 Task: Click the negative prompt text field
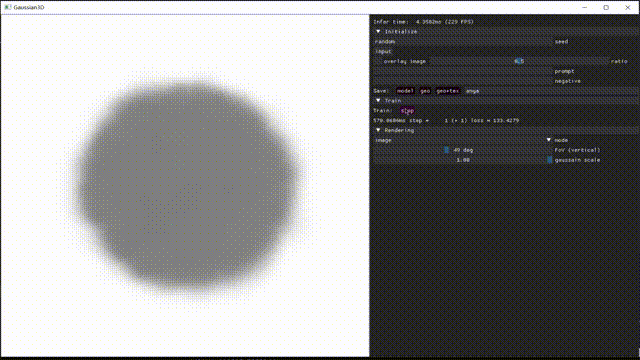462,81
